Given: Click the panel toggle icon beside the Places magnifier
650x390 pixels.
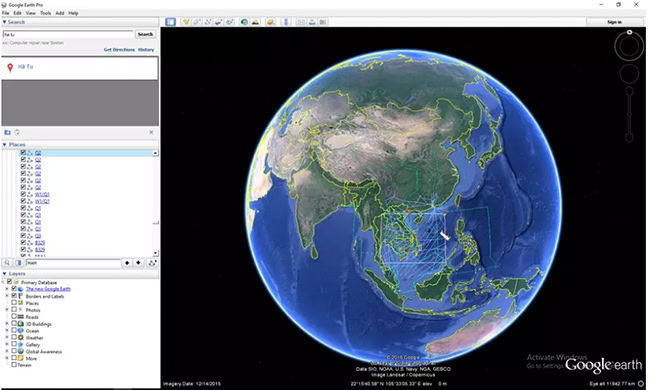Looking at the screenshot, I should pos(18,263).
